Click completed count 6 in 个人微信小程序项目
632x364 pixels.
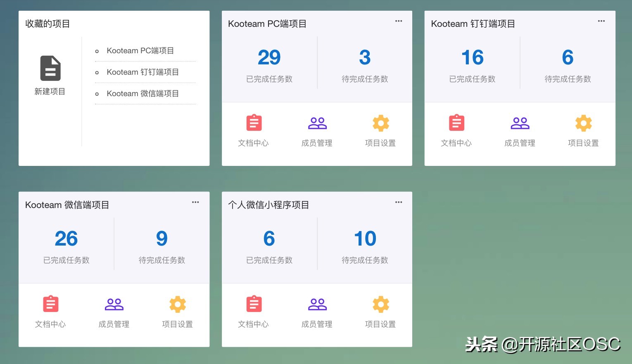[x=269, y=239]
